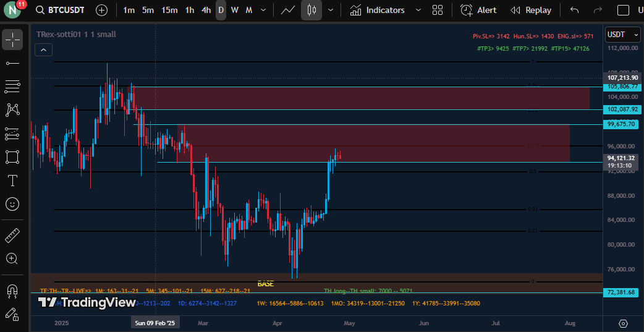Switch to the W weekly timeframe
Screen dimensions: 644x332
tap(235, 11)
